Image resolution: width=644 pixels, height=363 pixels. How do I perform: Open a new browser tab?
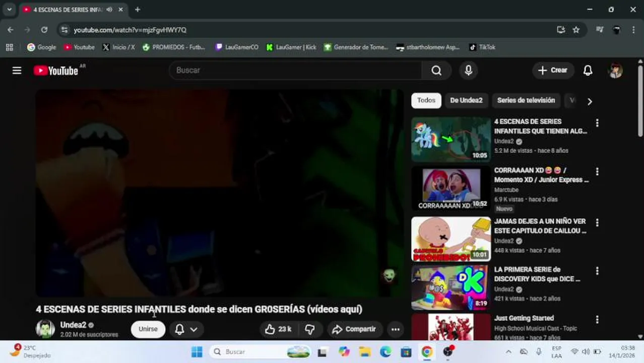point(138,10)
